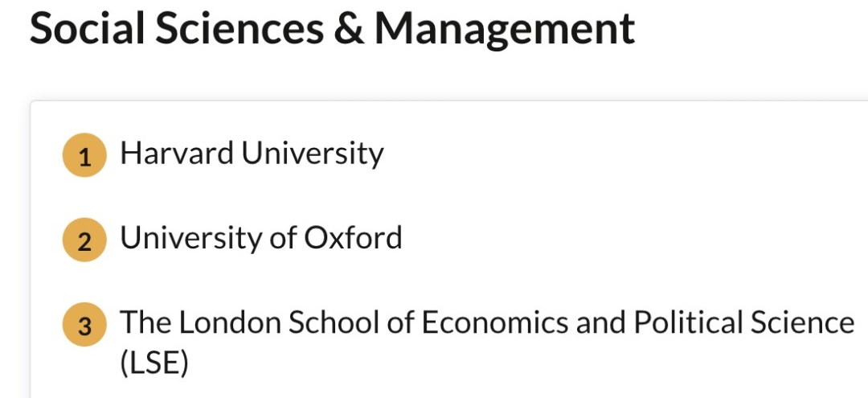Select the (LSE) abbreviation text
The image size is (868, 398).
click(x=154, y=363)
